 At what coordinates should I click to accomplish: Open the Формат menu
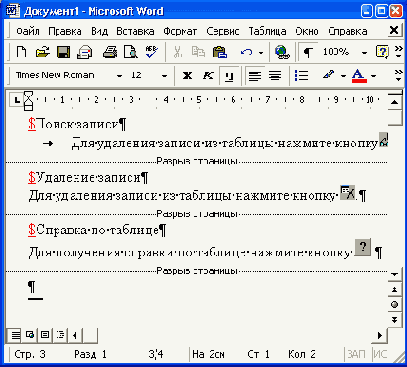point(180,31)
